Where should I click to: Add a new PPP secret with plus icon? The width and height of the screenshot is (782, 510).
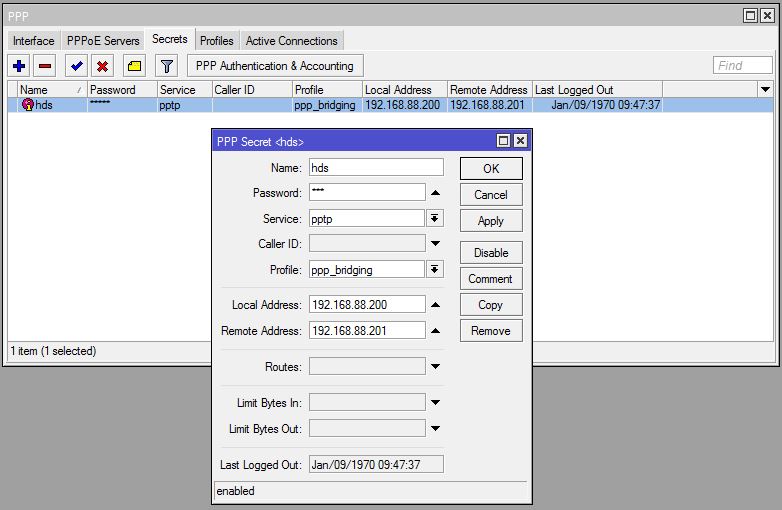point(19,66)
